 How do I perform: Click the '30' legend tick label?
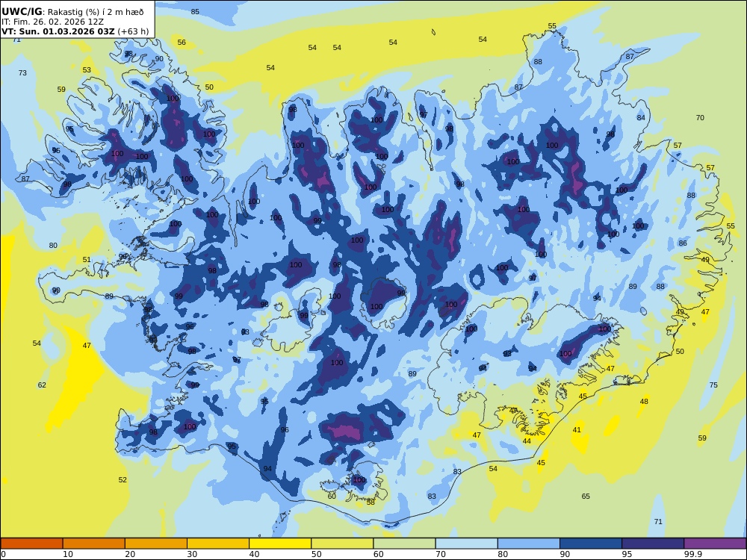(192, 554)
